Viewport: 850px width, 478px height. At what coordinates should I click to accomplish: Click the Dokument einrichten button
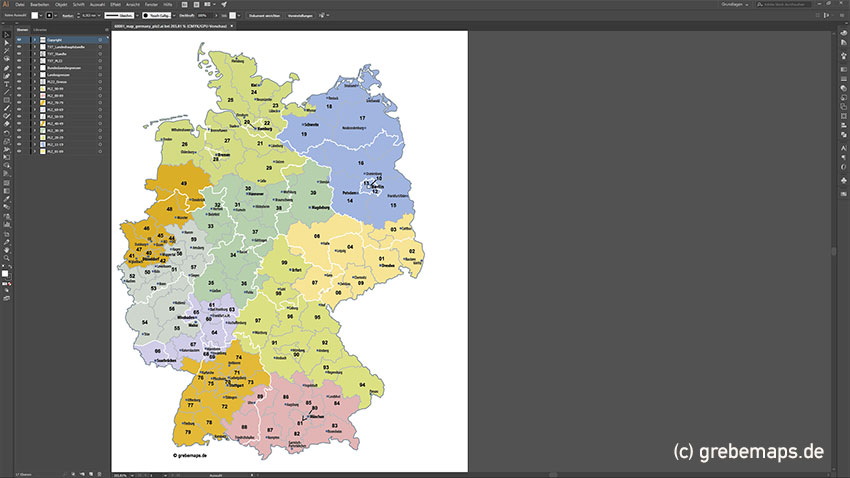pos(266,16)
